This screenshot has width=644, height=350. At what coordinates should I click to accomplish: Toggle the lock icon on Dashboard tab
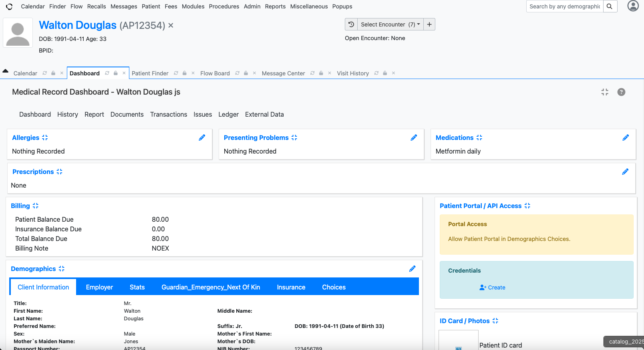[x=116, y=73]
